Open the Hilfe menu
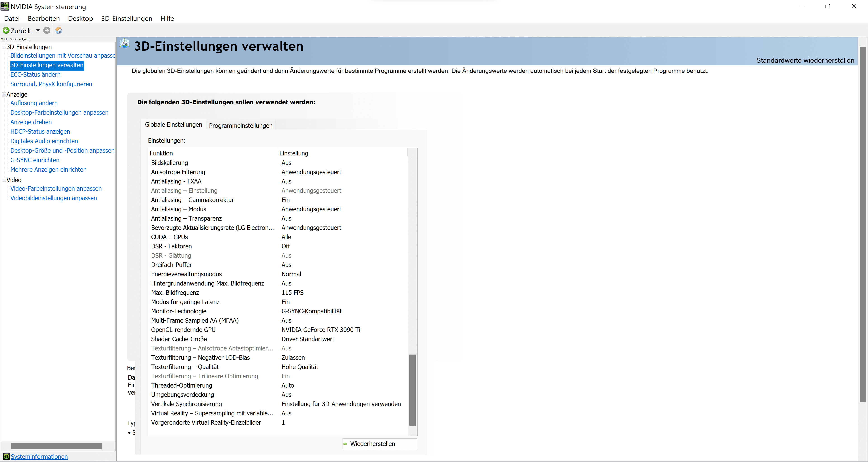 coord(167,19)
